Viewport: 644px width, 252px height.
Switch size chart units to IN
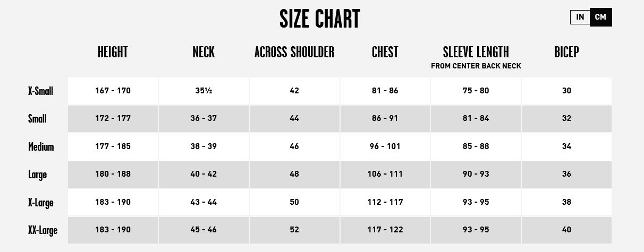tap(580, 17)
